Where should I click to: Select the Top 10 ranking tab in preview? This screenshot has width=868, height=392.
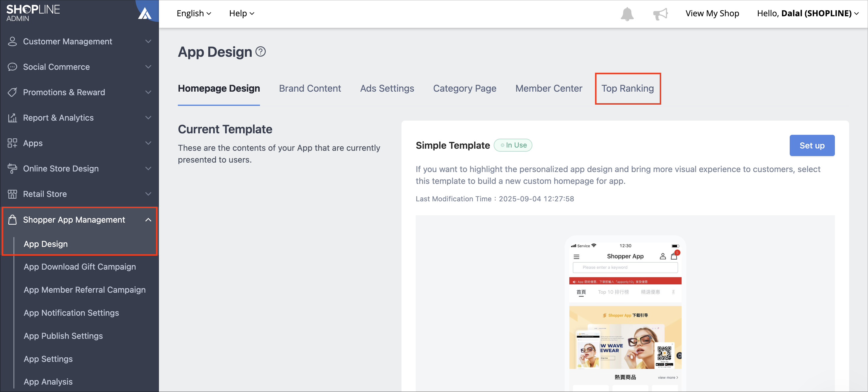tap(613, 292)
